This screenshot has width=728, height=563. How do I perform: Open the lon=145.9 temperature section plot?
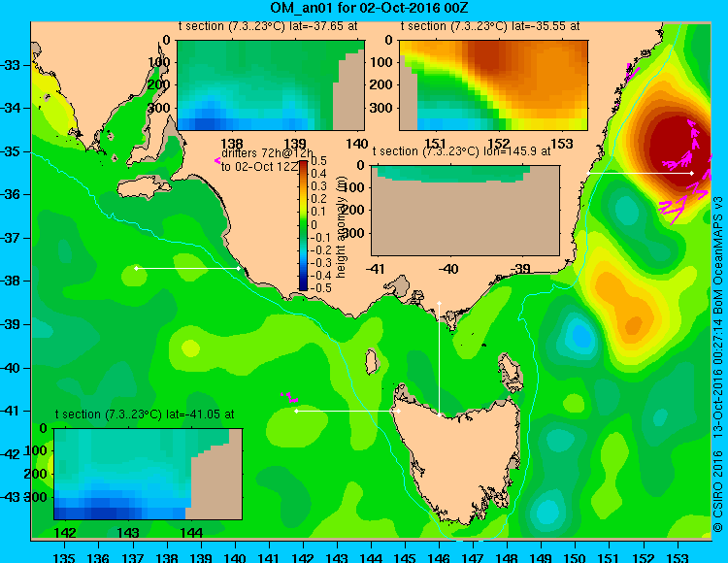pyautogui.click(x=465, y=211)
